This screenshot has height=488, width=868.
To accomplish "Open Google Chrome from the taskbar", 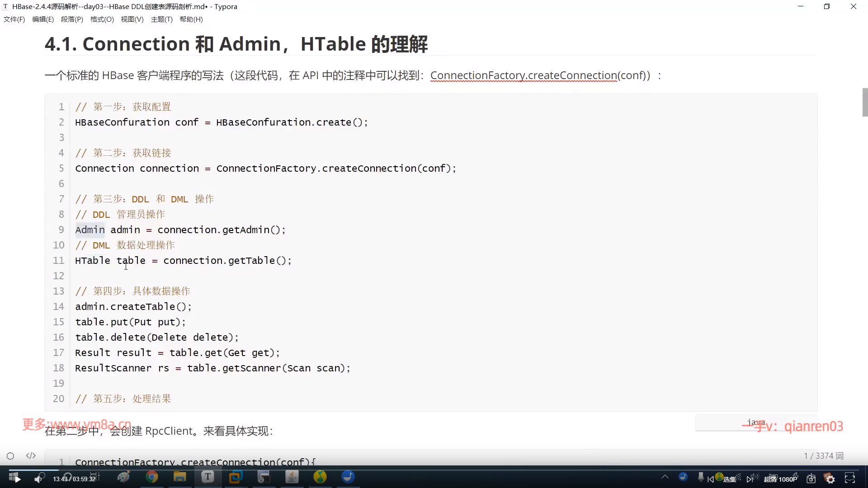I will click(152, 477).
